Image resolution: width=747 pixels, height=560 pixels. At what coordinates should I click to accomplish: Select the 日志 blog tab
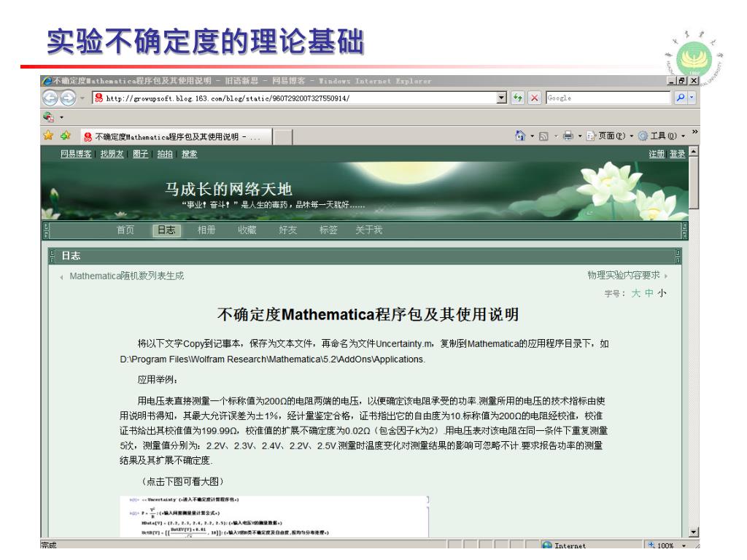click(x=166, y=230)
